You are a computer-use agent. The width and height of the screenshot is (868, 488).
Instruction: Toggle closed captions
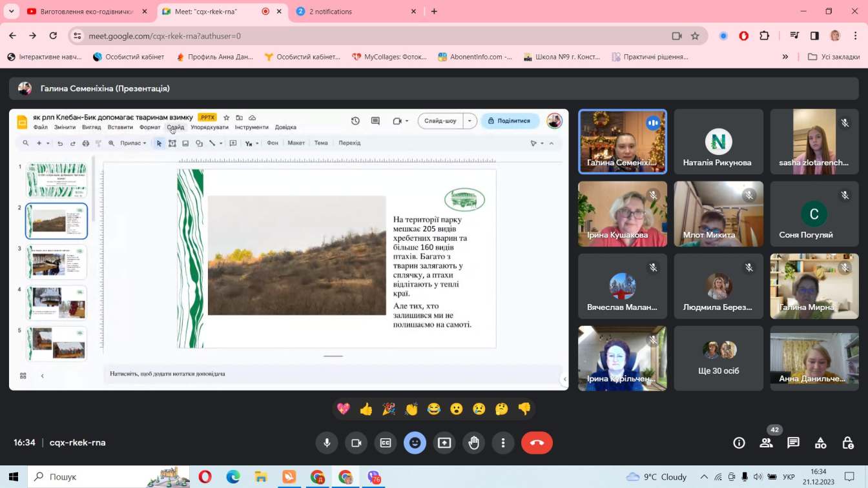386,443
